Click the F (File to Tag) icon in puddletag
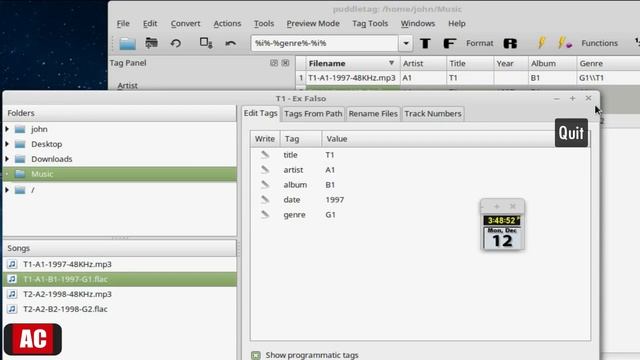The width and height of the screenshot is (640, 360). pos(449,43)
